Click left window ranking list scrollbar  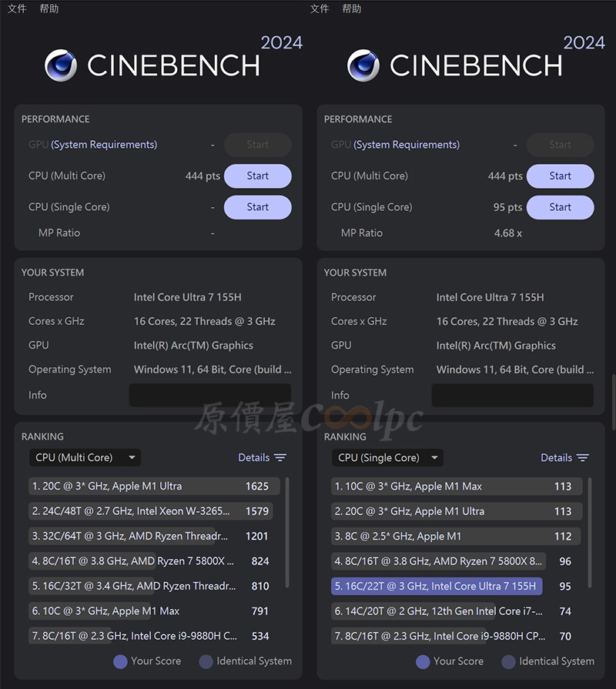point(287,532)
